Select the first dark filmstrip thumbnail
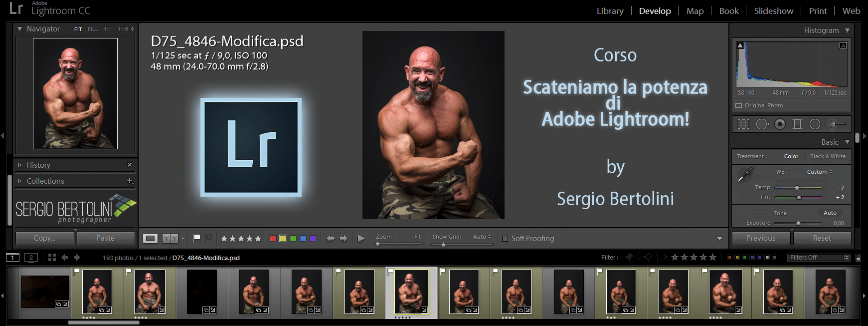Viewport: 868px width, 326px height. coord(45,292)
